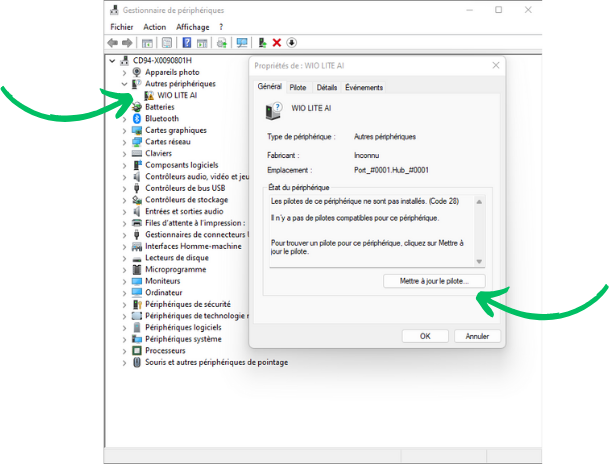The image size is (610, 464).
Task: Click the scan for hardware changes monitor icon
Action: click(242, 43)
